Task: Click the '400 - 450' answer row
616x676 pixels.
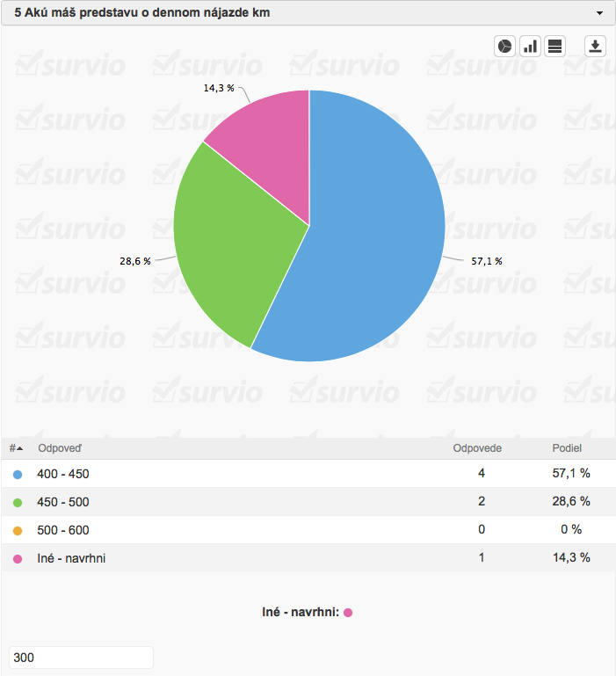Action: (308, 474)
